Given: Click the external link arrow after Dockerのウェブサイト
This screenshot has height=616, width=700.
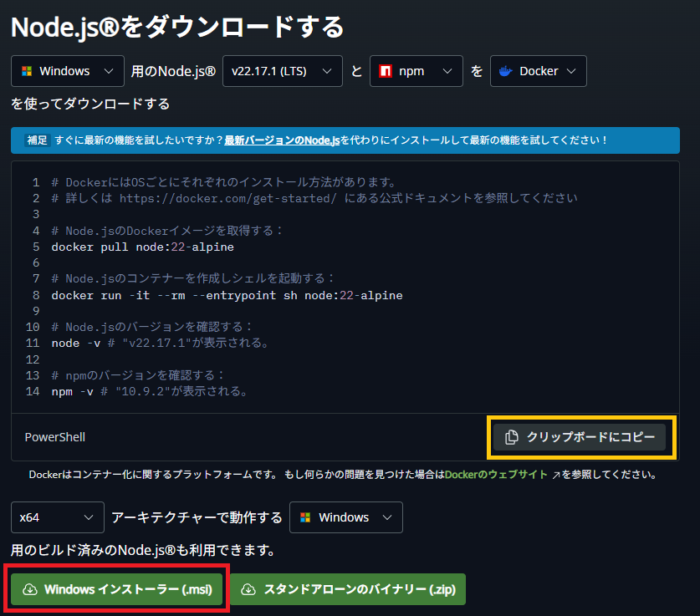Looking at the screenshot, I should [556, 476].
